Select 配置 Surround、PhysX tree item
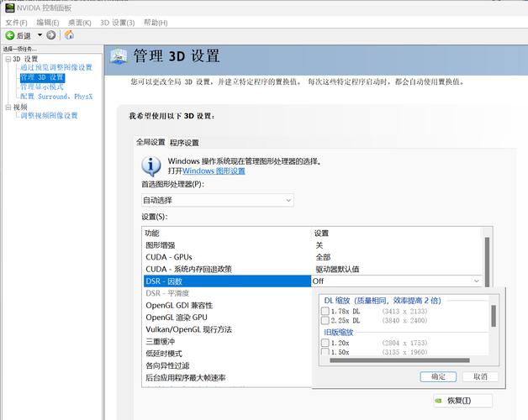 coord(56,97)
